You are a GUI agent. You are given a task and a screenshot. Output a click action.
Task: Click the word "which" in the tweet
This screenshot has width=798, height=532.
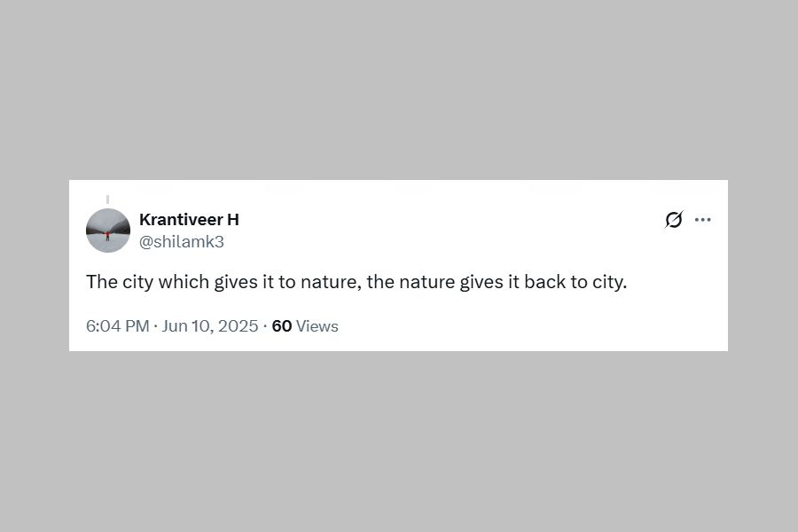coord(184,282)
